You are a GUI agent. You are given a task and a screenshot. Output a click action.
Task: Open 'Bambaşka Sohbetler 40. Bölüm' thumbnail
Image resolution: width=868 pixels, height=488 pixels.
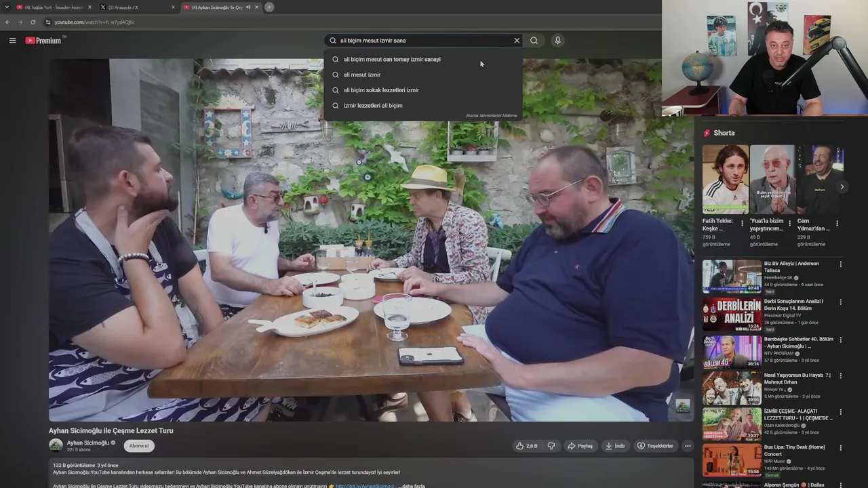click(x=732, y=351)
